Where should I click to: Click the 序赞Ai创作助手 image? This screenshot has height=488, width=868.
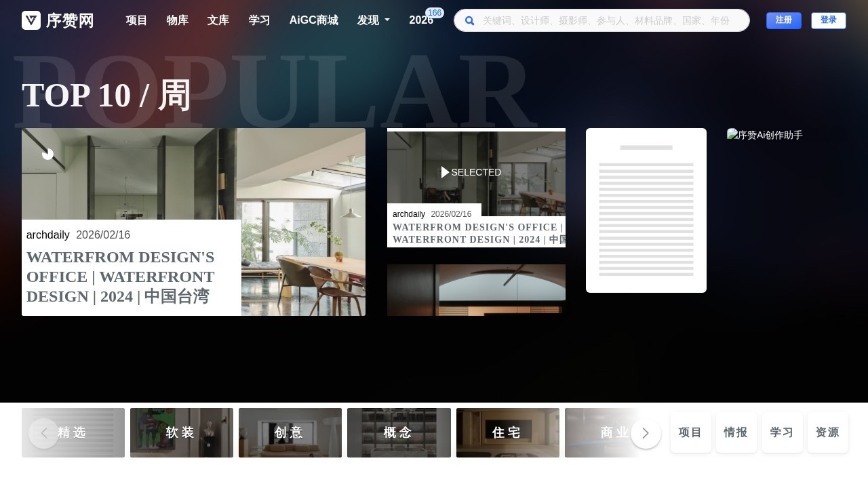[764, 135]
